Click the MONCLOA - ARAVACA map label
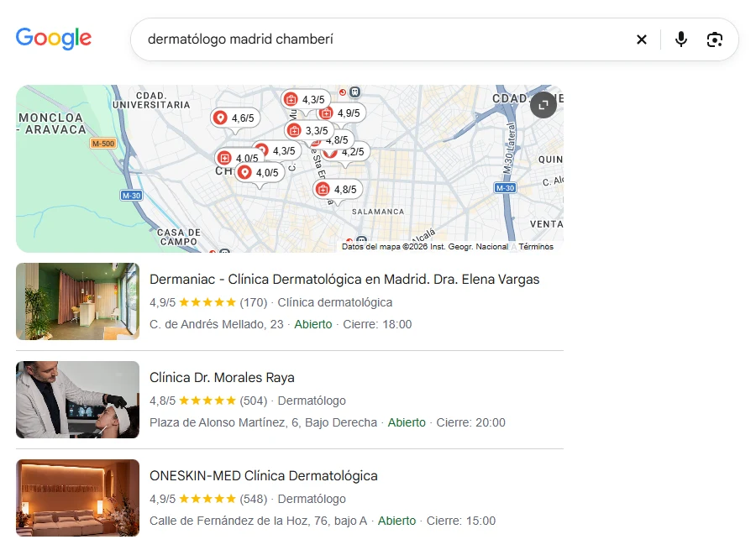This screenshot has height=550, width=756. 51,124
